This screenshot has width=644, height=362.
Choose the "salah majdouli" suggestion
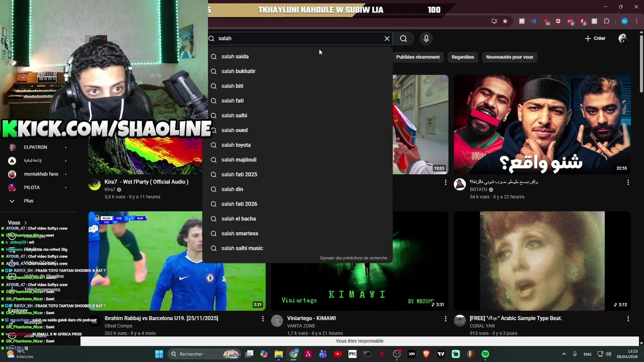click(x=297, y=160)
